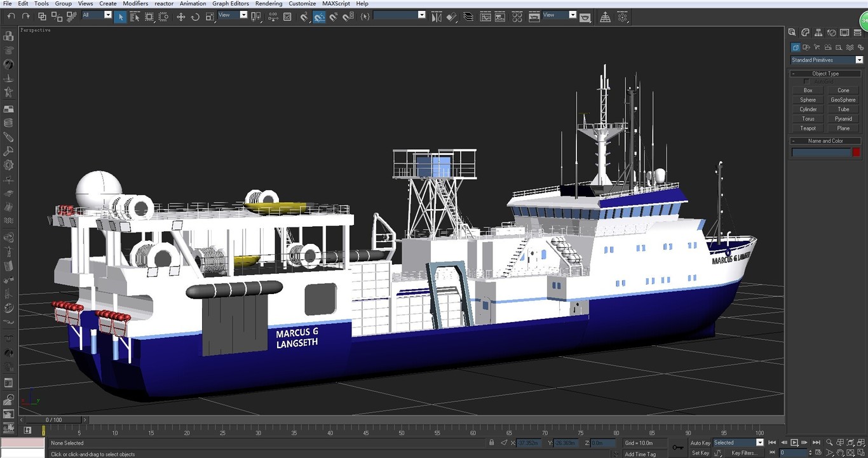
Task: Open the selection filter All dropdown
Action: (x=97, y=15)
